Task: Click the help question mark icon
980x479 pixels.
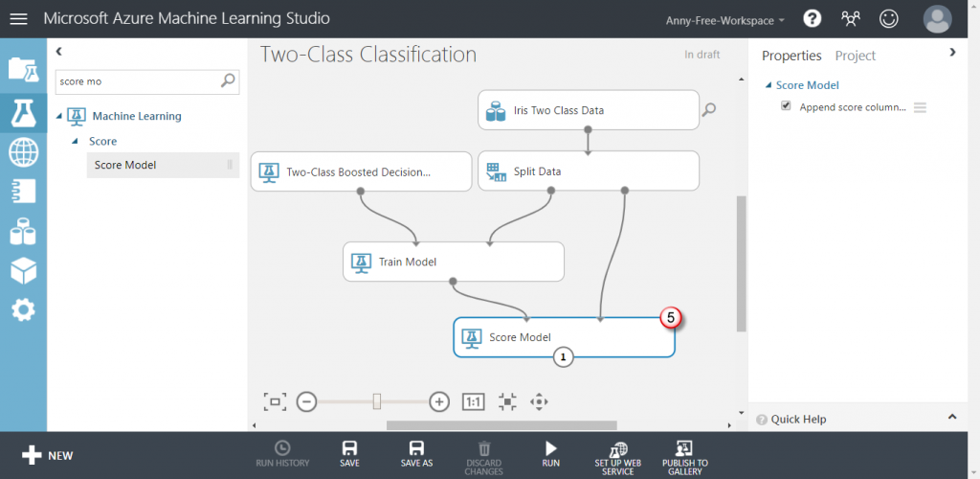Action: (812, 19)
